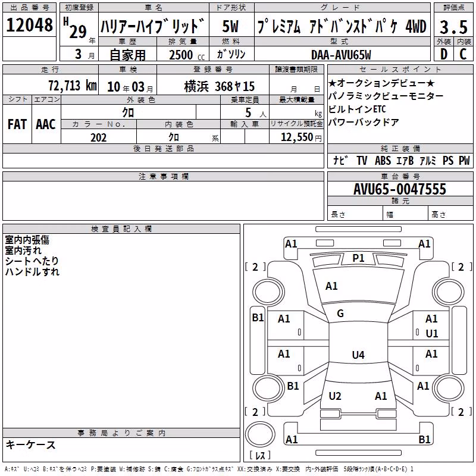Select the inspector note シートへたり
The width and height of the screenshot is (476, 476).
[x=32, y=261]
